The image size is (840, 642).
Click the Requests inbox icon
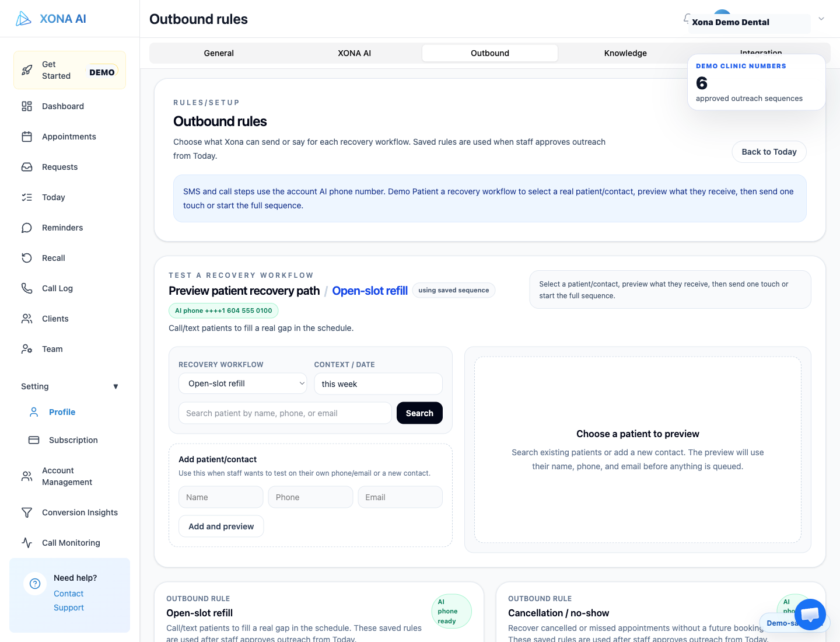(x=27, y=167)
